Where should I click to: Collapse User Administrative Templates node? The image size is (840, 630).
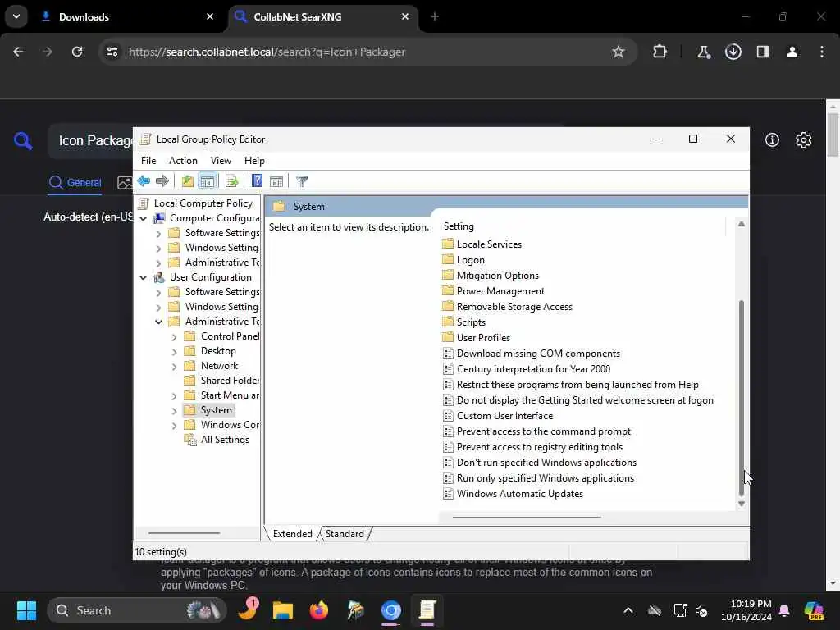coord(158,322)
